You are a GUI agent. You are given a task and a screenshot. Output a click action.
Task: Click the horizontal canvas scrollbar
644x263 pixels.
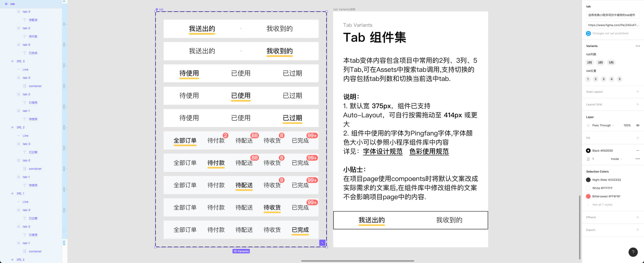[x=358, y=261]
